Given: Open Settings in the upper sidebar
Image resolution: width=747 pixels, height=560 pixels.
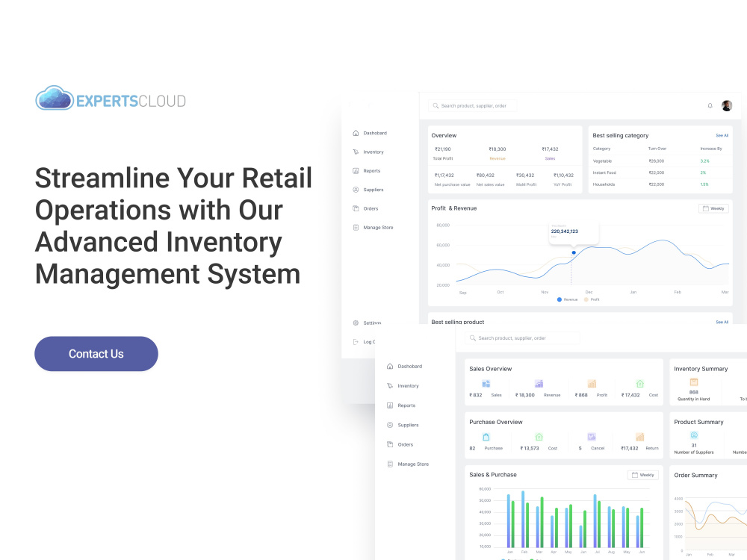Looking at the screenshot, I should (x=372, y=323).
